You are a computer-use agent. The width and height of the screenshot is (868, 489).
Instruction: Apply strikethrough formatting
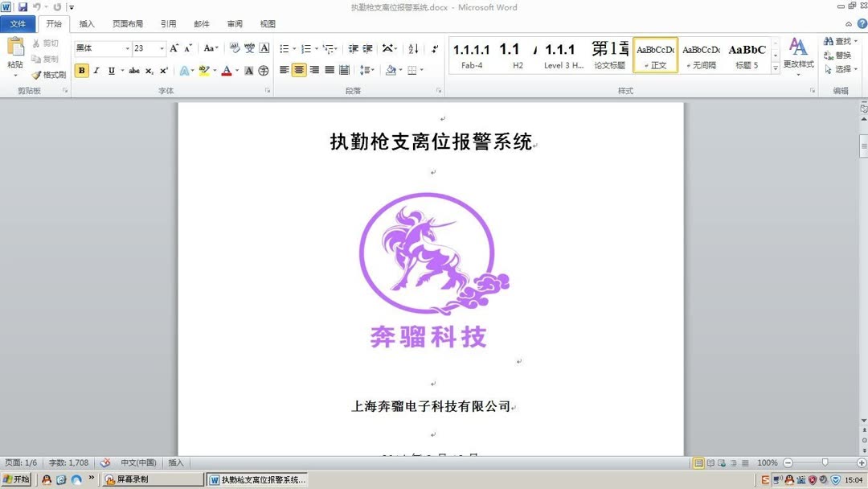tap(133, 71)
